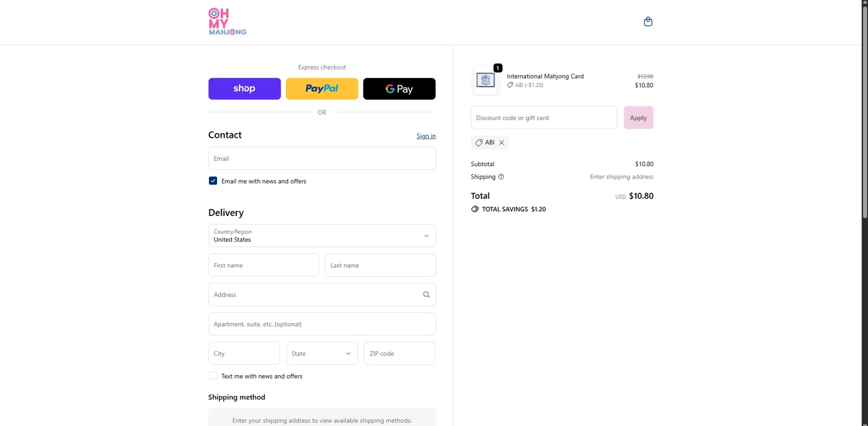Focus the Last name field
868x426 pixels.
[x=380, y=265]
